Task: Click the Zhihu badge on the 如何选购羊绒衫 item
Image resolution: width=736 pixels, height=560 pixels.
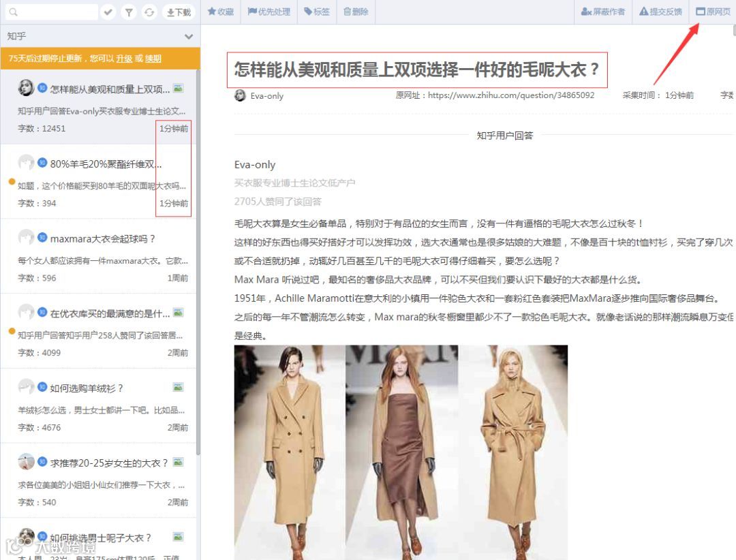Action: click(x=42, y=387)
